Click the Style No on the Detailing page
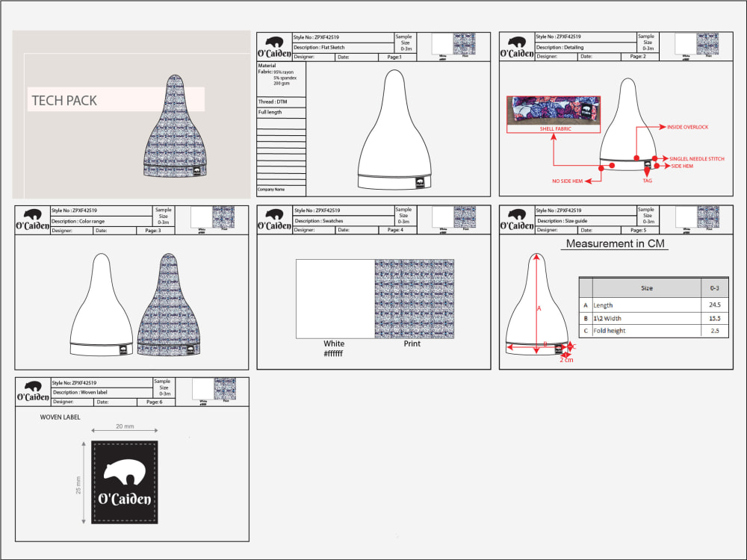This screenshot has width=747, height=560. tap(558, 37)
